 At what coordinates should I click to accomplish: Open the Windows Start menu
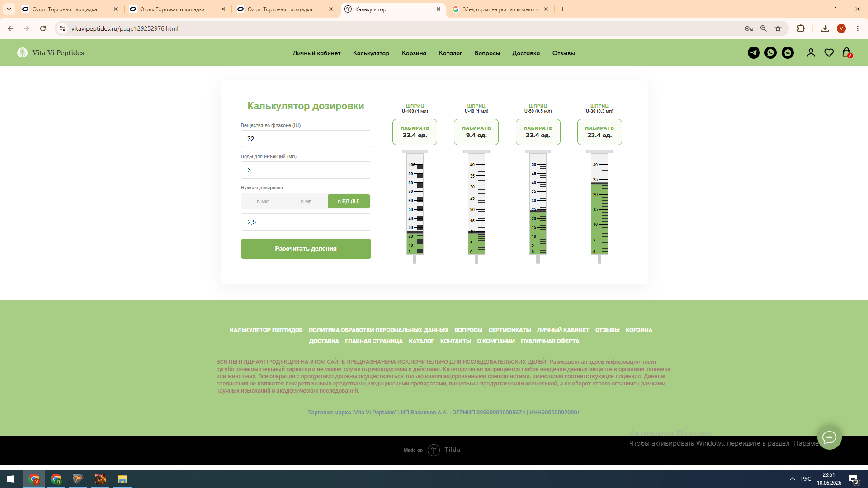pyautogui.click(x=11, y=479)
